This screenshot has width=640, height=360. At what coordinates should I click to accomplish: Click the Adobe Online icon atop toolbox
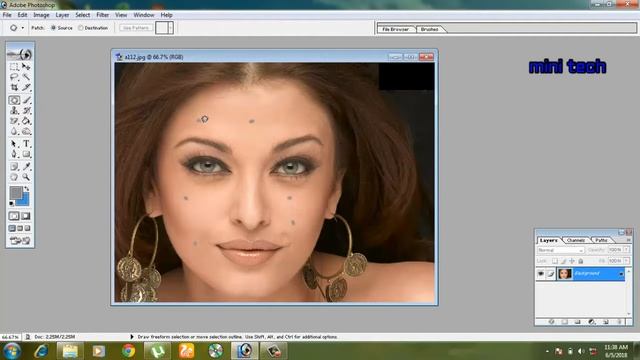pyautogui.click(x=20, y=54)
